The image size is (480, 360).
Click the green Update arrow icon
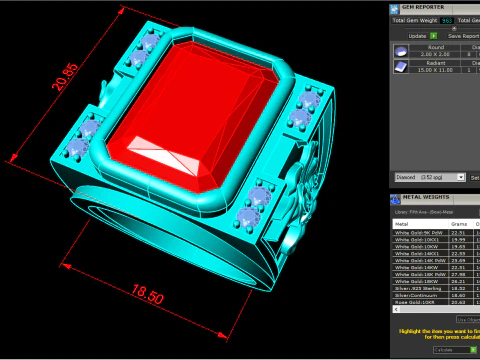(x=434, y=36)
